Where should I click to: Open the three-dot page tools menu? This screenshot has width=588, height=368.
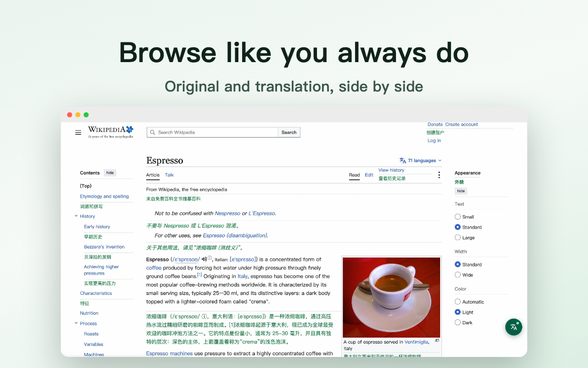439,175
